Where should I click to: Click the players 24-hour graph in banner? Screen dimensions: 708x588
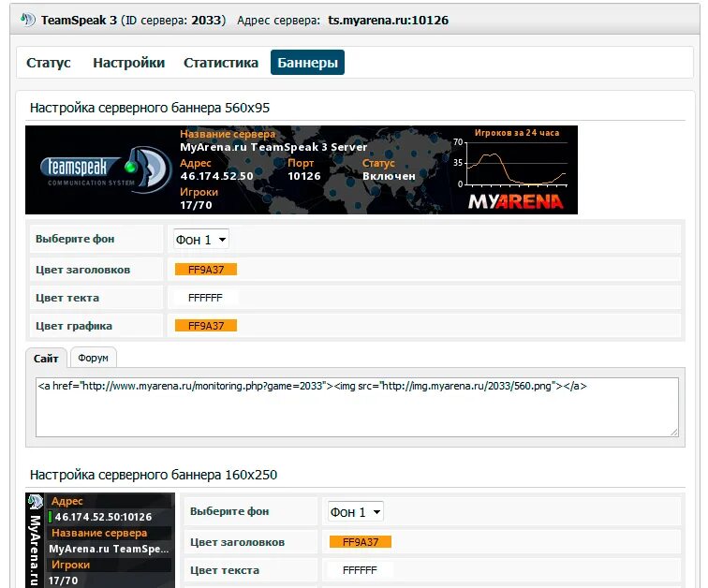pyautogui.click(x=511, y=159)
